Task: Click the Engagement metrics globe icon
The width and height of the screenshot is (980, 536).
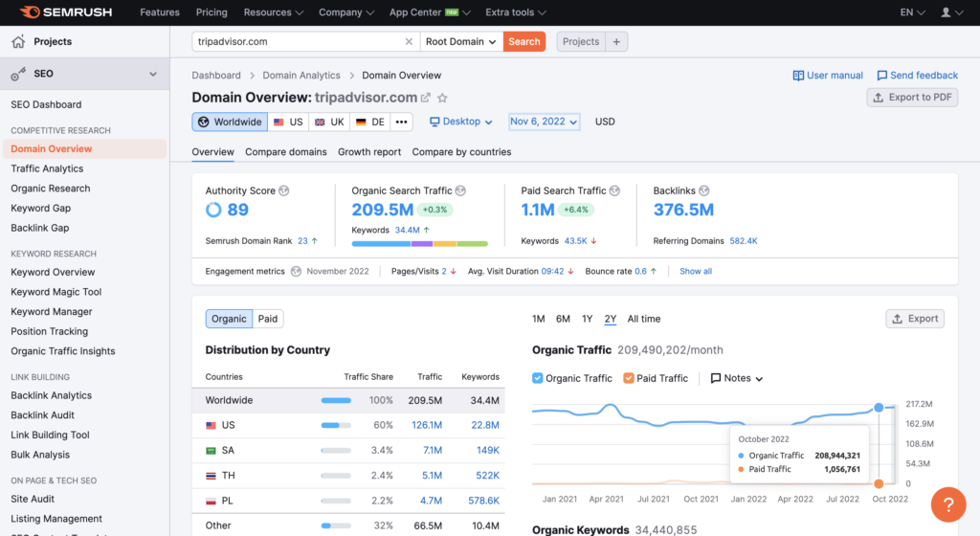Action: click(x=297, y=271)
